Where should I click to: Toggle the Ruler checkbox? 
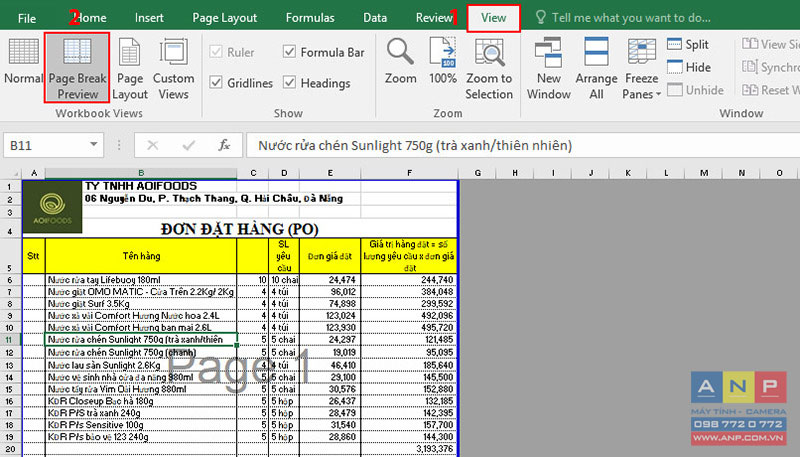pos(216,52)
